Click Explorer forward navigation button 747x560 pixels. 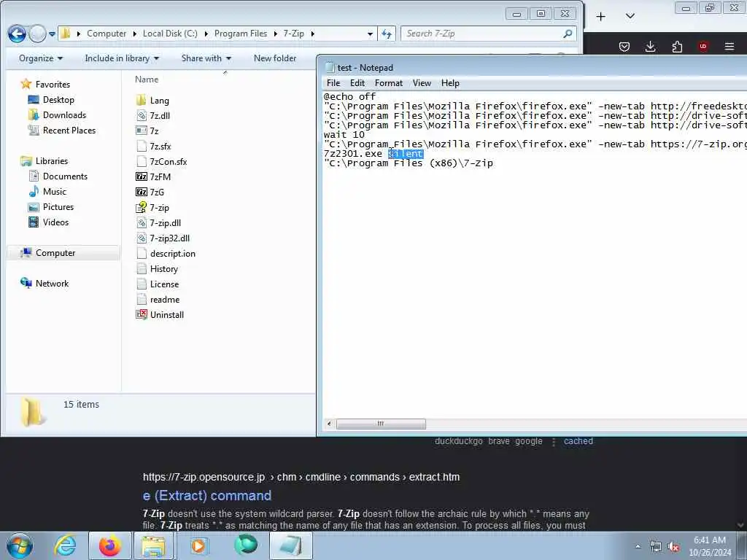(x=38, y=34)
